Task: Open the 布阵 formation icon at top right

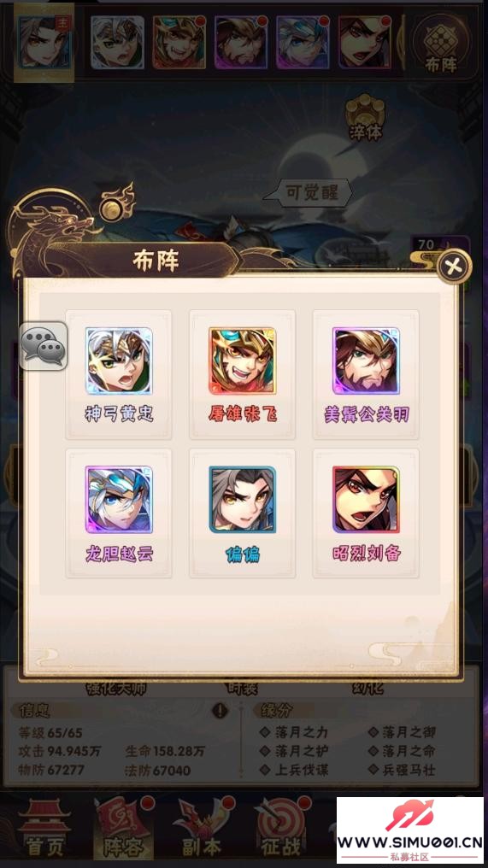Action: point(440,44)
